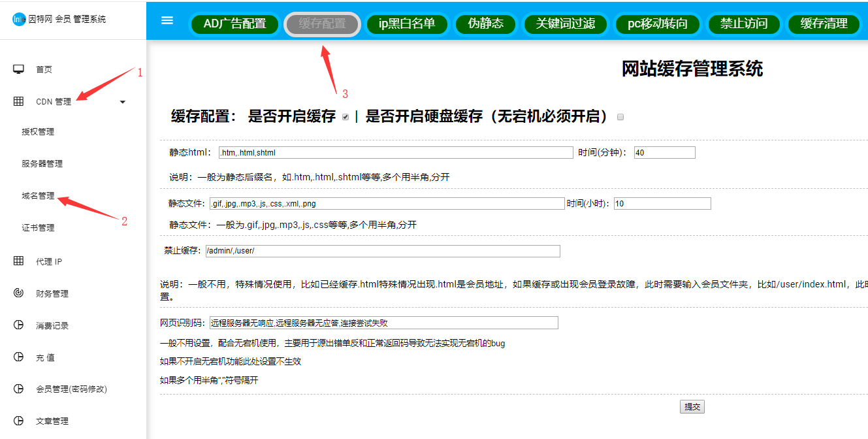Enable the 是否开启硬盘缓存 checkbox

coord(620,117)
